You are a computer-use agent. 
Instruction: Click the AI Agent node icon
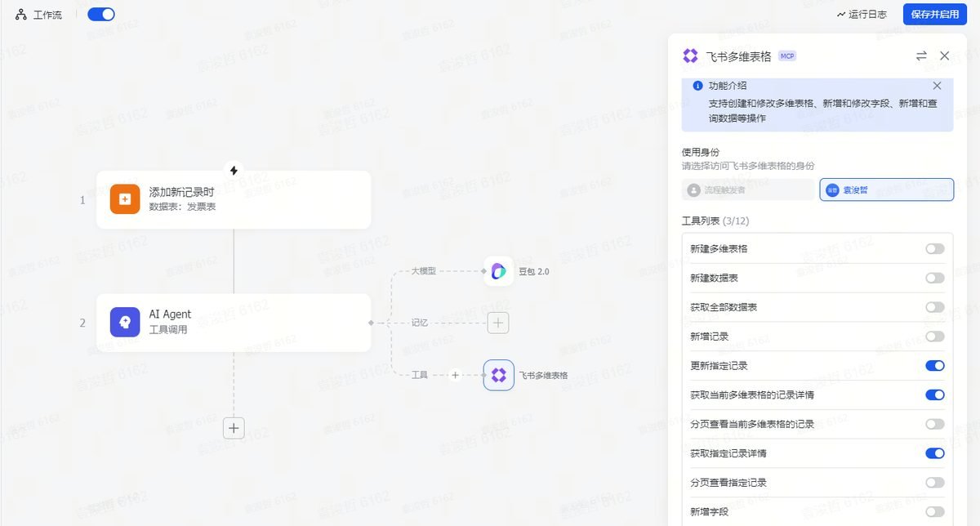tap(125, 323)
